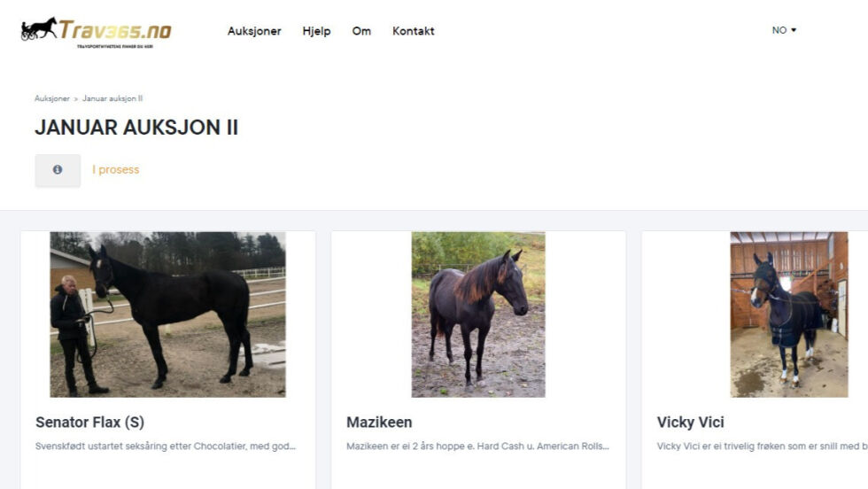Open the Senator Flax horse photo
This screenshot has height=489, width=868.
tap(167, 314)
